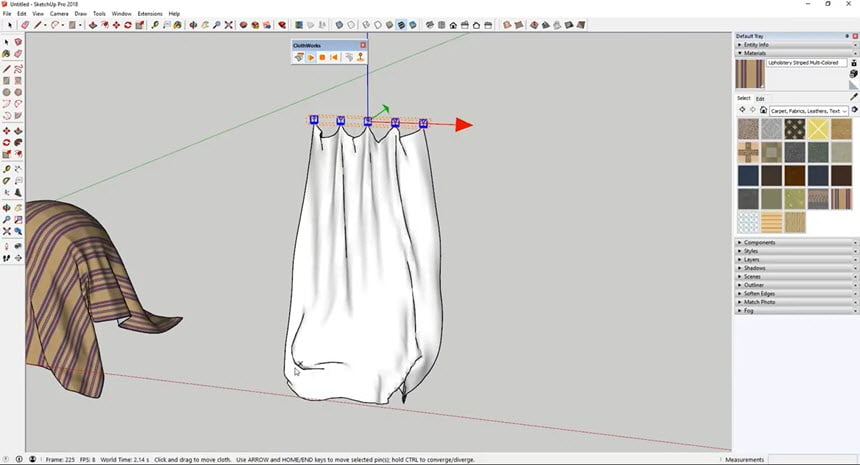Start the ClothWorks simulation play button
This screenshot has width=860, height=465.
point(311,57)
